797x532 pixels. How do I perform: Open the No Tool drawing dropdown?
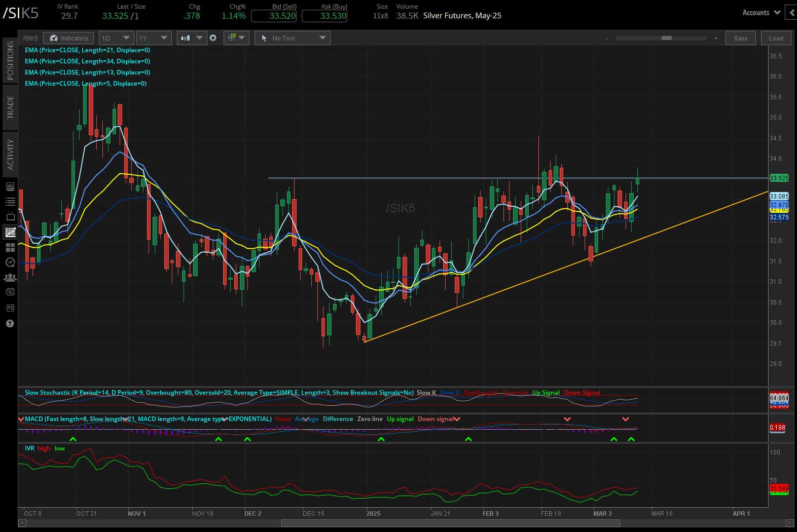(293, 38)
